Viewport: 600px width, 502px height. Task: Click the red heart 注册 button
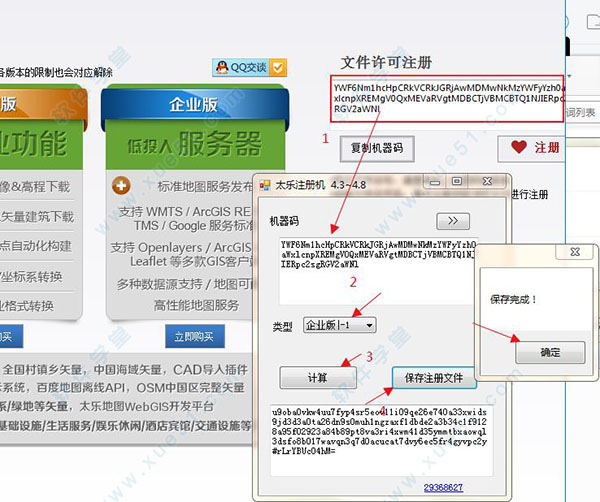pyautogui.click(x=535, y=147)
